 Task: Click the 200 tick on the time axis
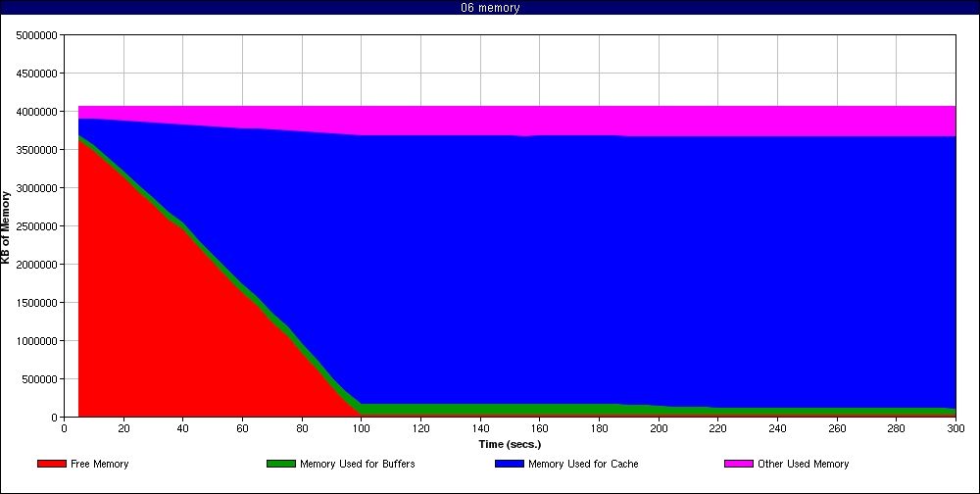pos(659,428)
